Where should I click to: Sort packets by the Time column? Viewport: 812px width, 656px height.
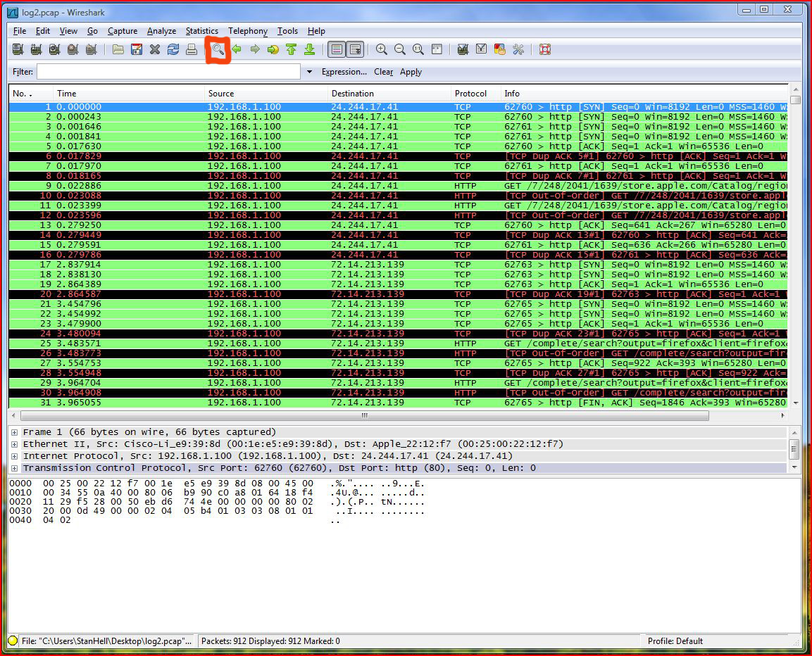click(129, 94)
